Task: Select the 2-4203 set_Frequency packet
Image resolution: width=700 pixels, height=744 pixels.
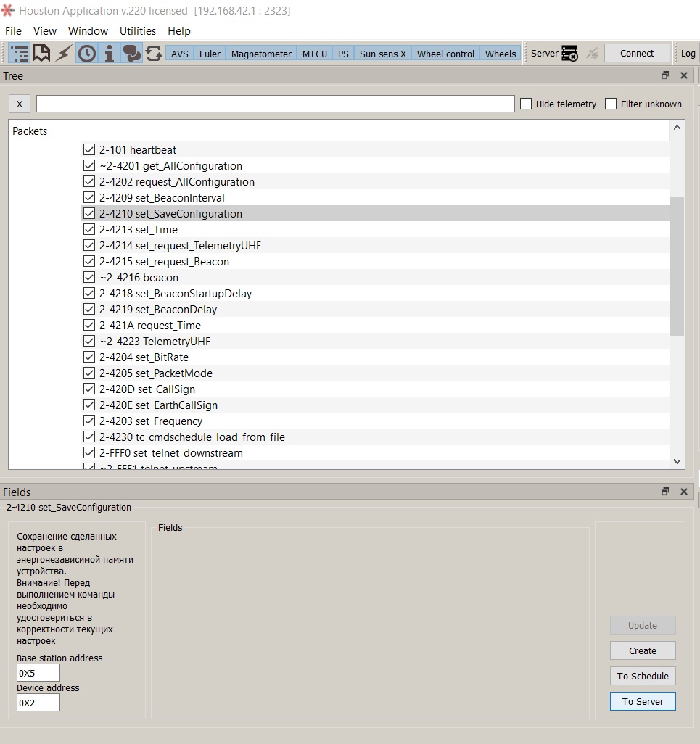Action: [x=169, y=421]
